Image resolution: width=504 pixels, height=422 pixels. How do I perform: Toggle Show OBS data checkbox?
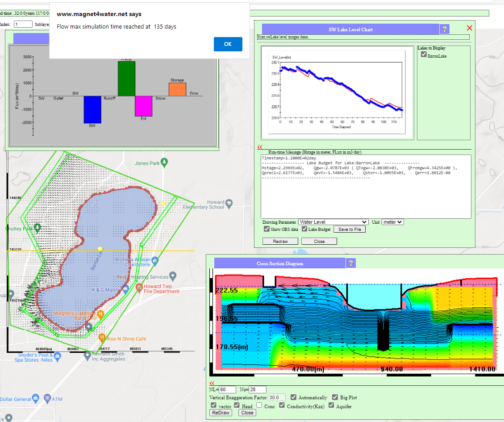[267, 229]
